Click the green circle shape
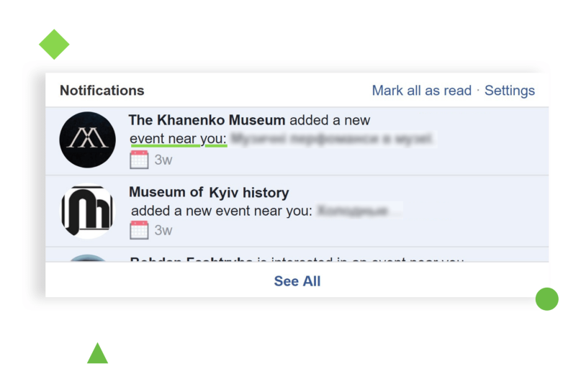This screenshot has width=576, height=392. tap(546, 298)
